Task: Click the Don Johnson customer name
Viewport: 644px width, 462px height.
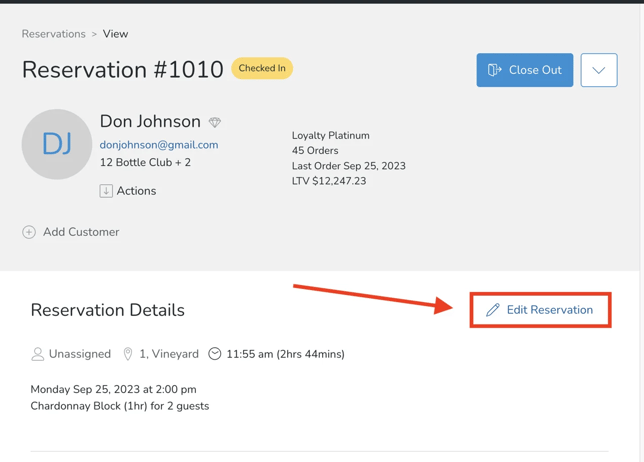Action: pyautogui.click(x=150, y=121)
